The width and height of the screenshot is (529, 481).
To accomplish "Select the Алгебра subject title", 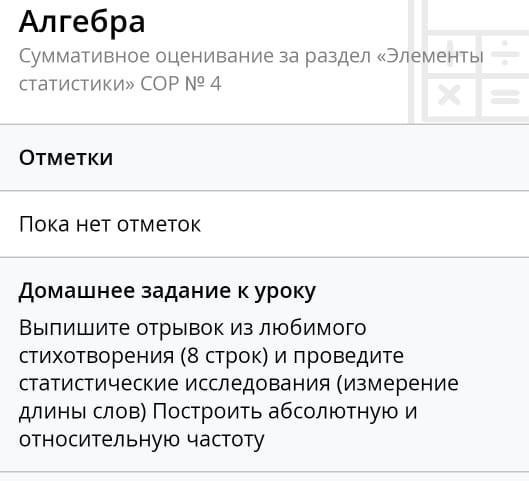I will 82,22.
